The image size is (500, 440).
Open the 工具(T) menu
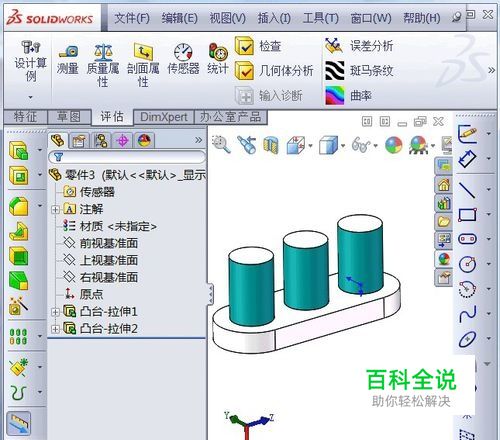click(321, 18)
